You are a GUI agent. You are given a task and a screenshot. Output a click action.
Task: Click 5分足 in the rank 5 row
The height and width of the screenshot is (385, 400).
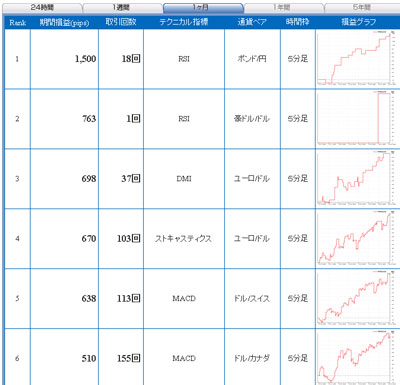point(298,298)
